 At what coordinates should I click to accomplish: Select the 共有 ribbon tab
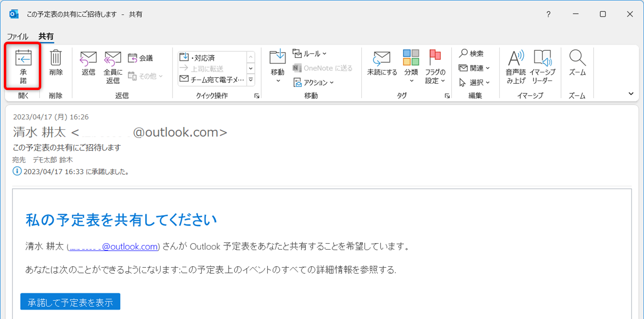pyautogui.click(x=46, y=36)
